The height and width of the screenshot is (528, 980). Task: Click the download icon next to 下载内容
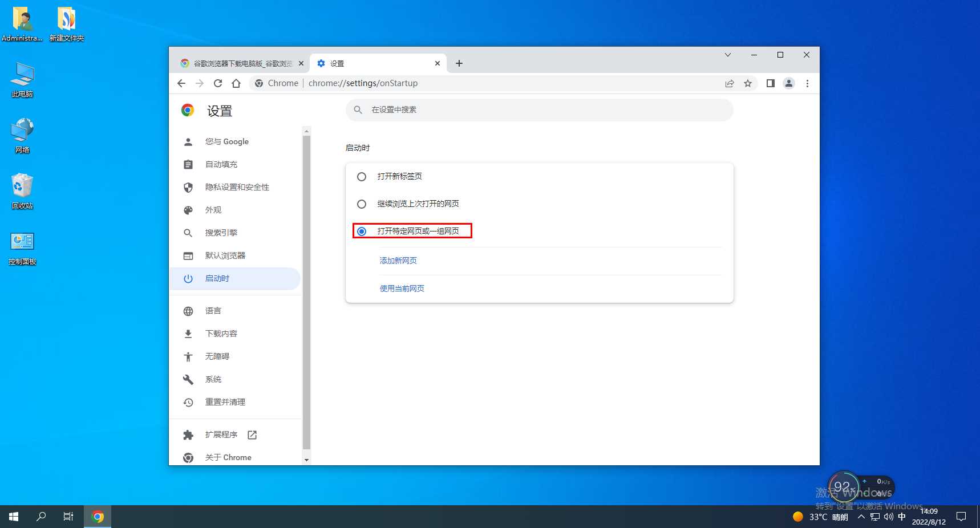188,334
